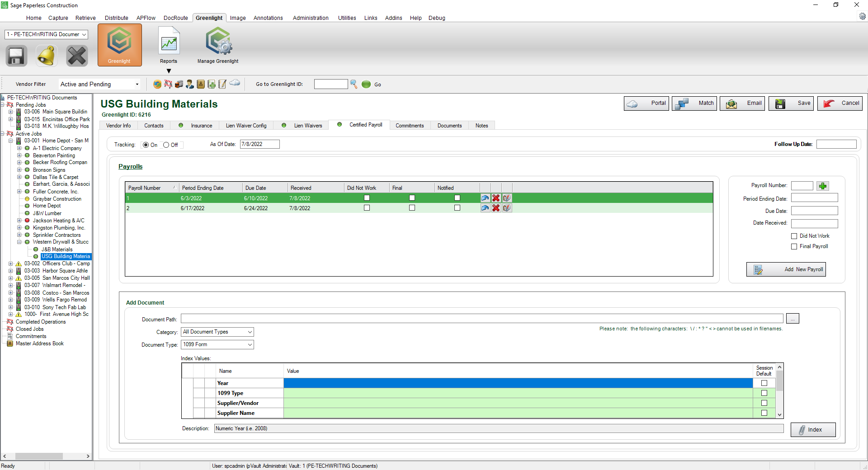Click the document icon in payroll row 2
Image resolution: width=868 pixels, height=470 pixels.
point(507,208)
